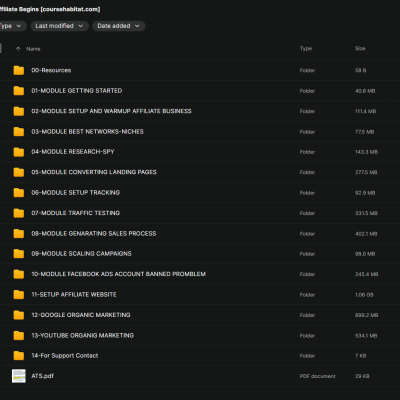
Task: Click the 11-SETUP AFFILIATE WEBSITE folder icon
Action: tap(19, 294)
